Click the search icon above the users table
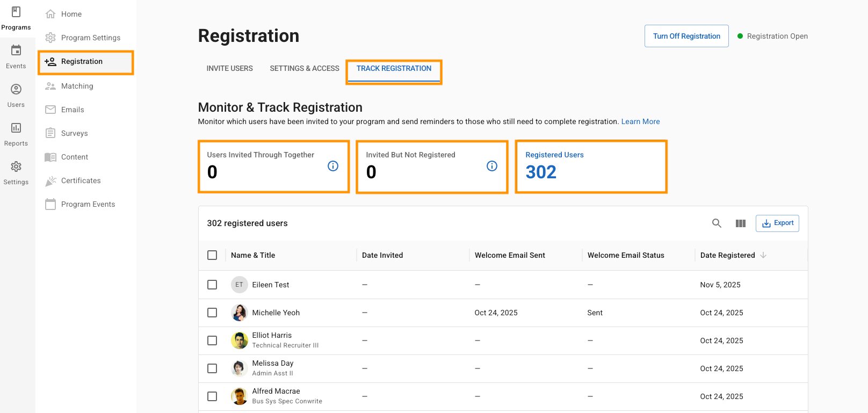Screen dimensions: 868x413 (717, 223)
